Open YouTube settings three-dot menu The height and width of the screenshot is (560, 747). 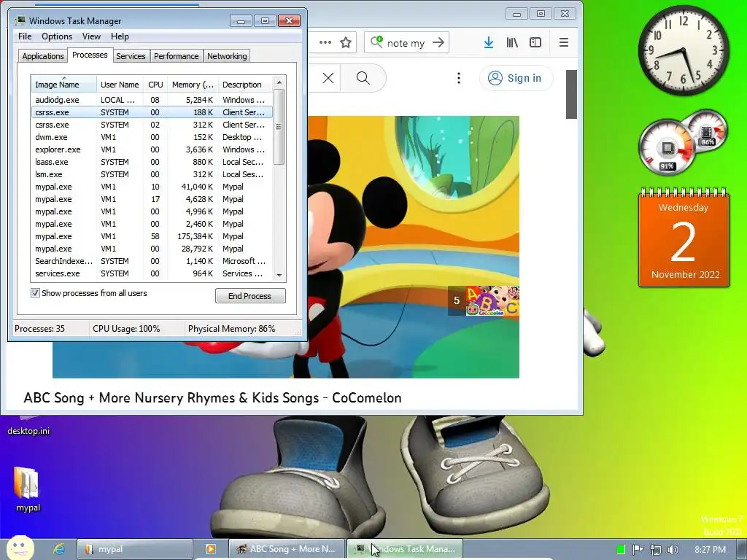(459, 78)
